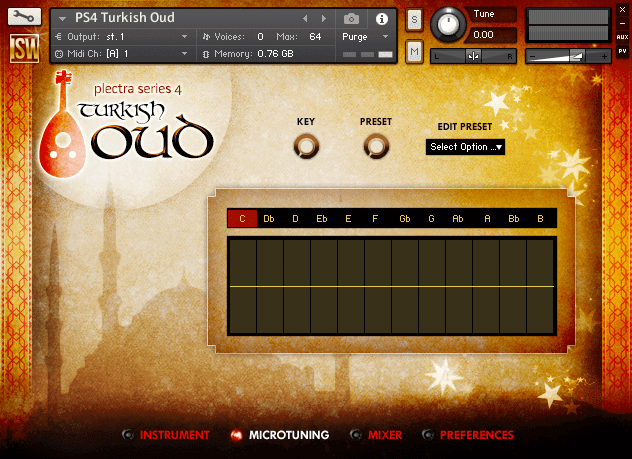Select root note E
This screenshot has width=632, height=459.
pos(348,219)
